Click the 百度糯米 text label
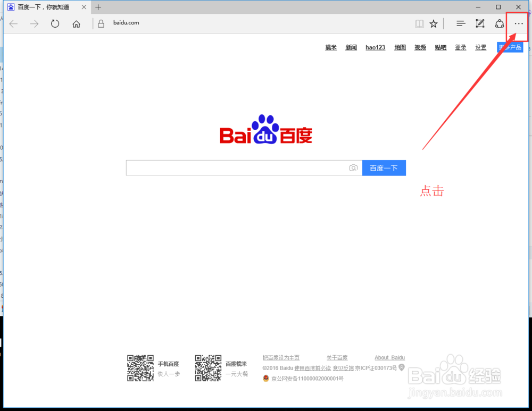532x411 pixels. tap(236, 364)
